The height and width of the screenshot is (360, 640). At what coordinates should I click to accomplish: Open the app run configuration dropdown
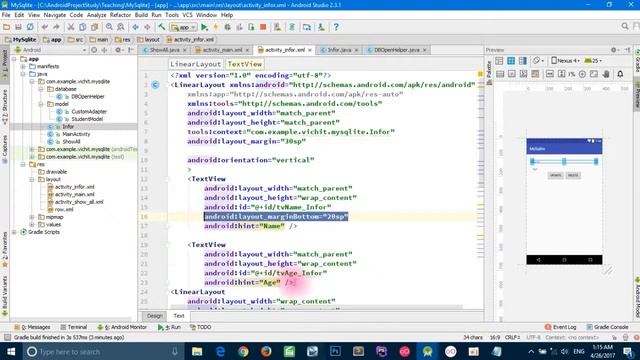(x=184, y=27)
